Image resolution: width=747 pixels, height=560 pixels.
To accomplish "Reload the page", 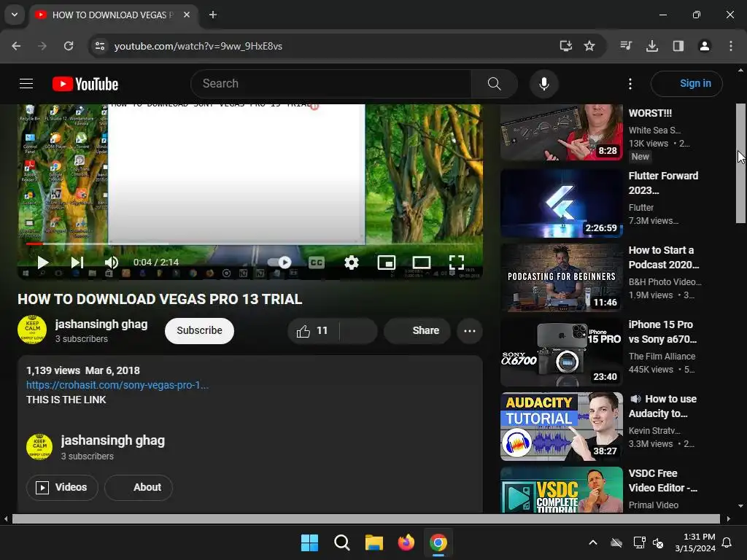I will (69, 46).
